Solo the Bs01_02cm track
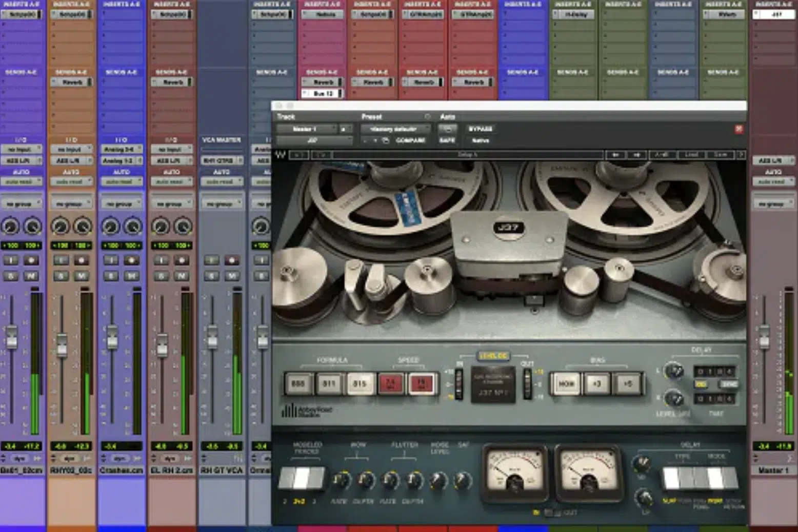This screenshot has width=798, height=532. point(11,276)
